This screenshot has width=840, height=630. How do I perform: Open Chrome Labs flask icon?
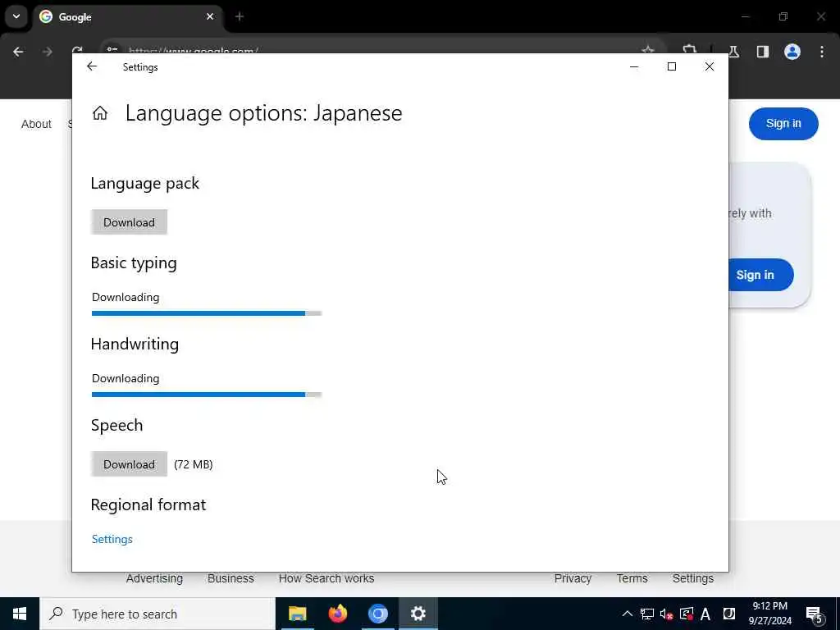(734, 52)
